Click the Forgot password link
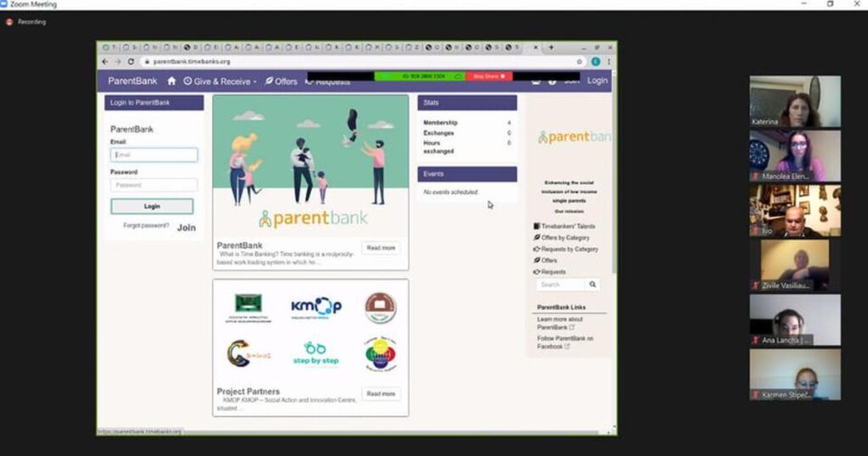Screen dimensions: 868x456 point(146,226)
